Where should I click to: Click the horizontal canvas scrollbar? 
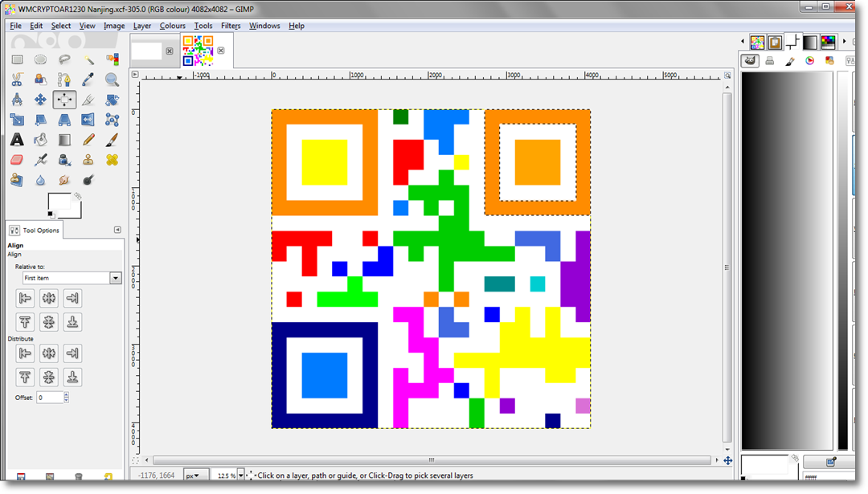[432, 460]
